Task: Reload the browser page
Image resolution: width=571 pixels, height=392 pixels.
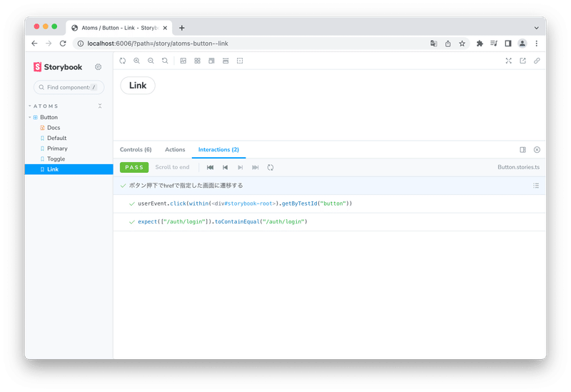Action: point(63,44)
